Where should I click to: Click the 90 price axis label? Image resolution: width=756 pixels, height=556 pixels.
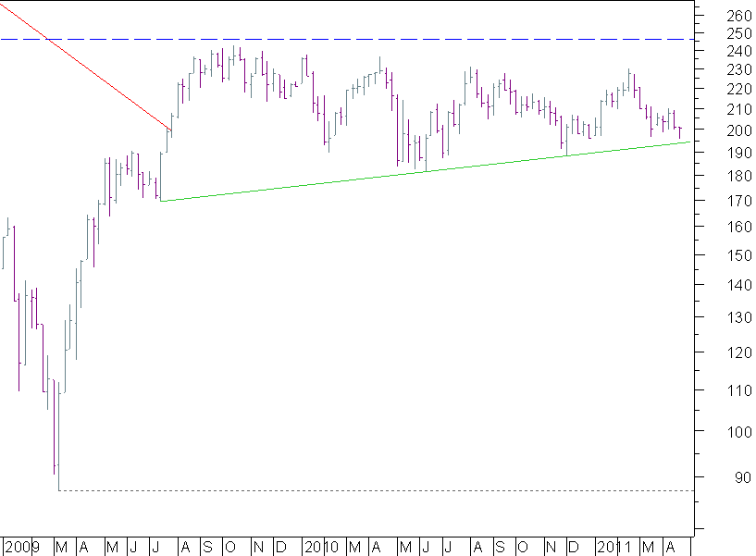743,477
